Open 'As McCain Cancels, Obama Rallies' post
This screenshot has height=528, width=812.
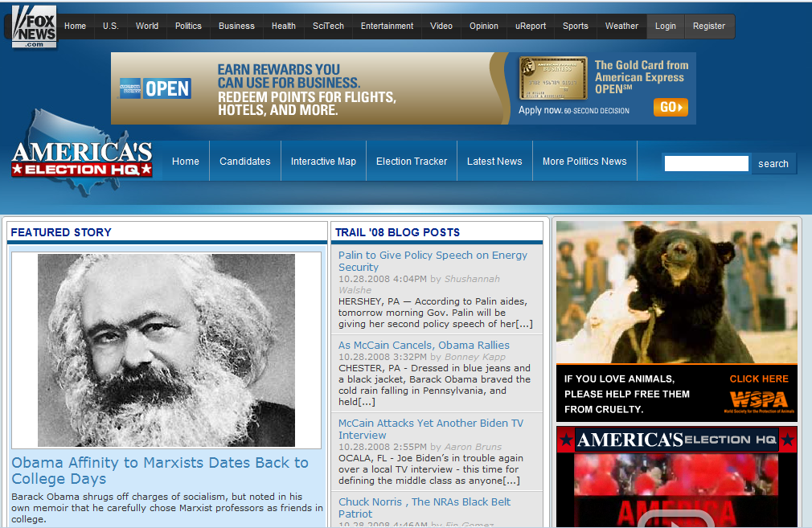(424, 345)
